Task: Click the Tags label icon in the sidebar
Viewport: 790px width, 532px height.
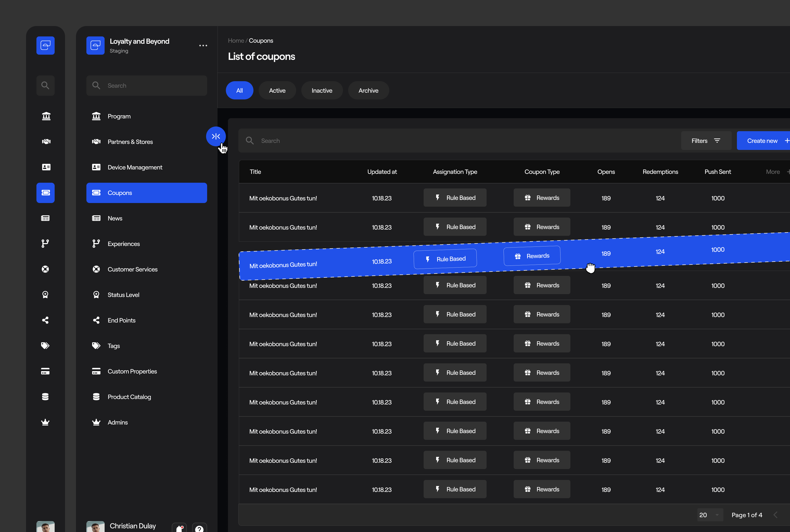Action: (x=96, y=345)
